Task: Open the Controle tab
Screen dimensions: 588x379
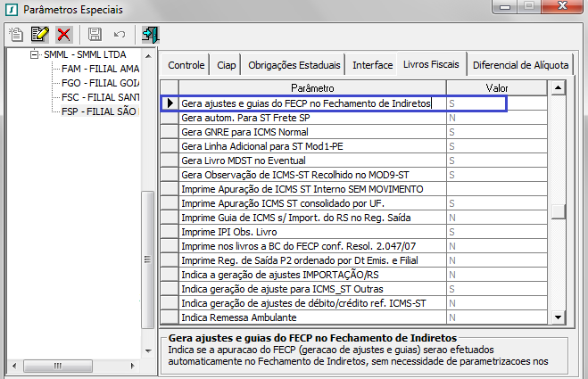Action: [186, 65]
